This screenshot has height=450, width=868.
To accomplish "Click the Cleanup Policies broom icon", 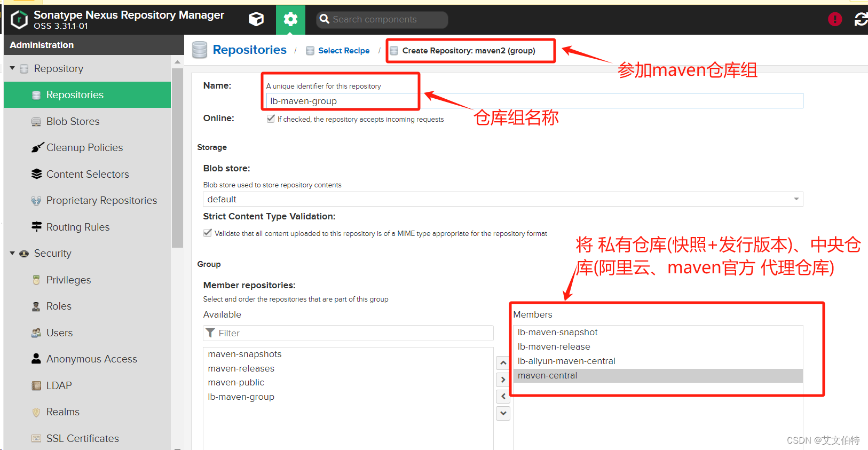I will click(x=37, y=147).
